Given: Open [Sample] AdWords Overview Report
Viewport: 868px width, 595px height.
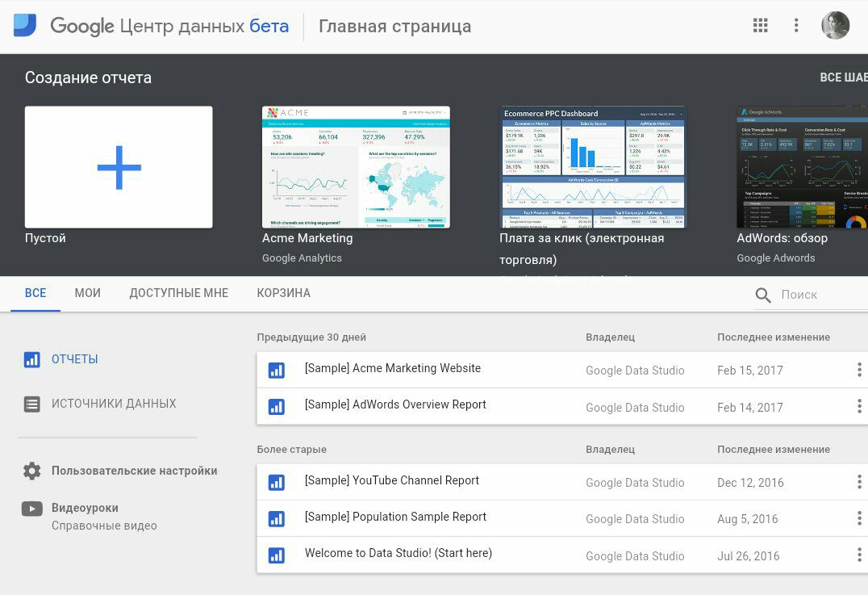Looking at the screenshot, I should click(x=395, y=405).
